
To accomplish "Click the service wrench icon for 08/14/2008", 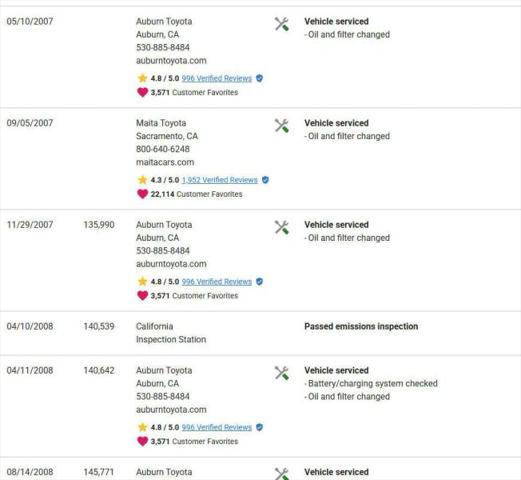I will click(282, 474).
